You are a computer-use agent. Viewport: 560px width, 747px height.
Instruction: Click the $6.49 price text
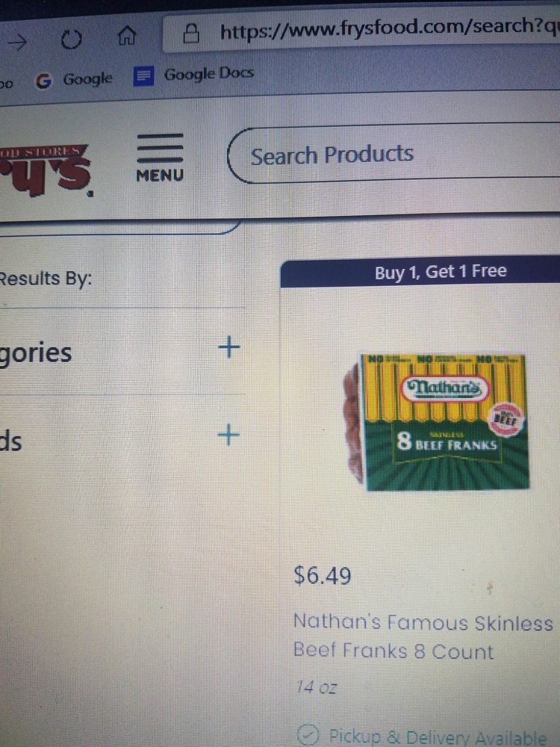tap(323, 575)
